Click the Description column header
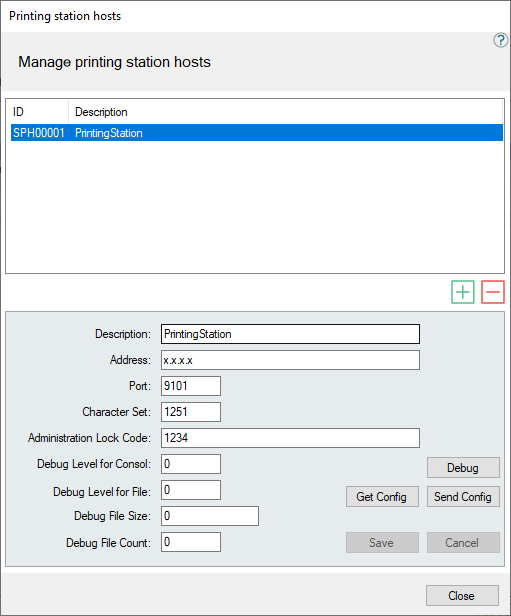The height and width of the screenshot is (616, 511). 286,112
